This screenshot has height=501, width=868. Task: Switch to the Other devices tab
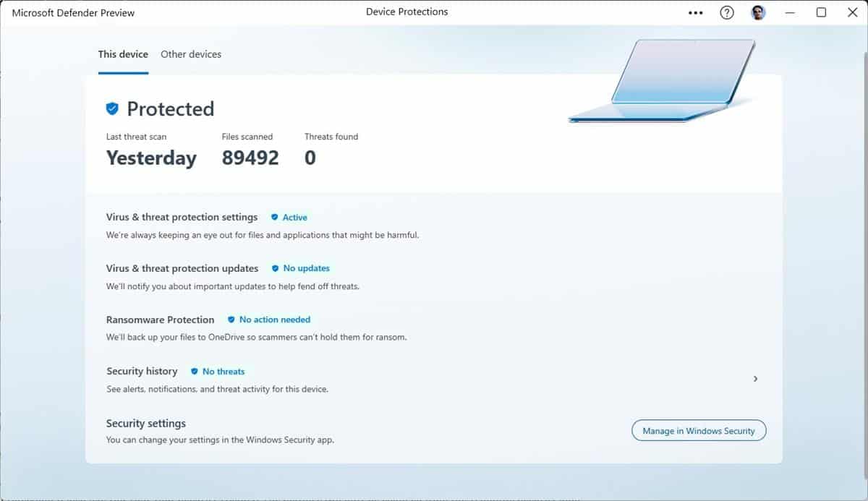[x=191, y=53]
